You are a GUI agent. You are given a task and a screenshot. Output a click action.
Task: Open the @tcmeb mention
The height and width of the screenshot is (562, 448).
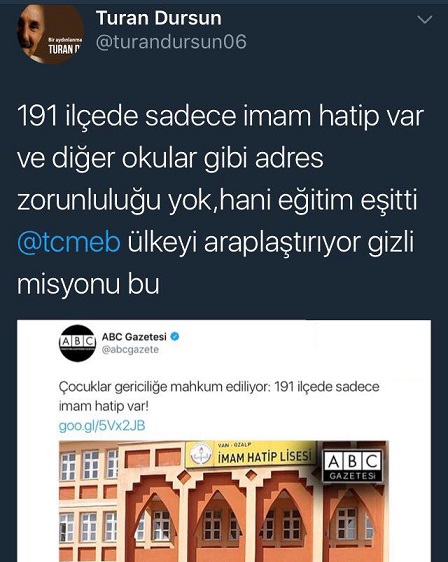point(68,243)
